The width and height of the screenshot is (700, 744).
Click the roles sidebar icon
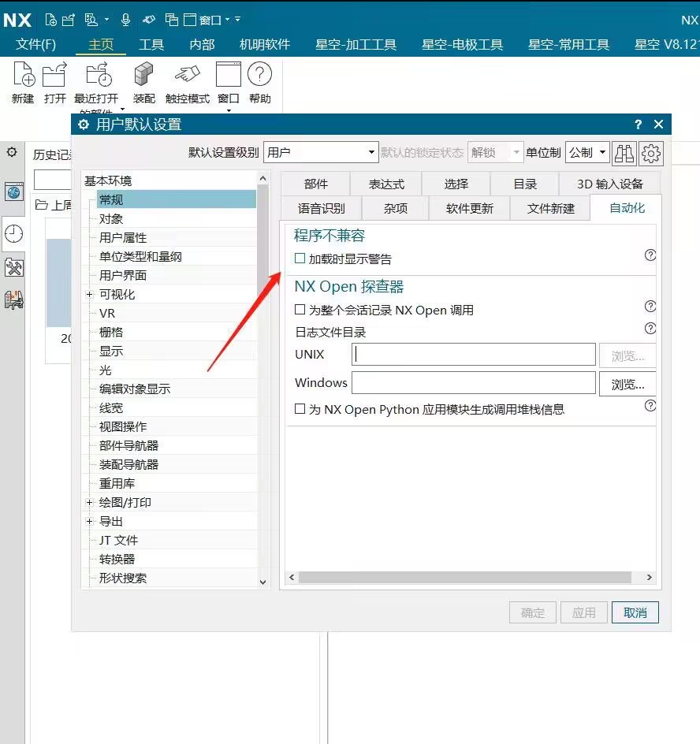coord(13,299)
